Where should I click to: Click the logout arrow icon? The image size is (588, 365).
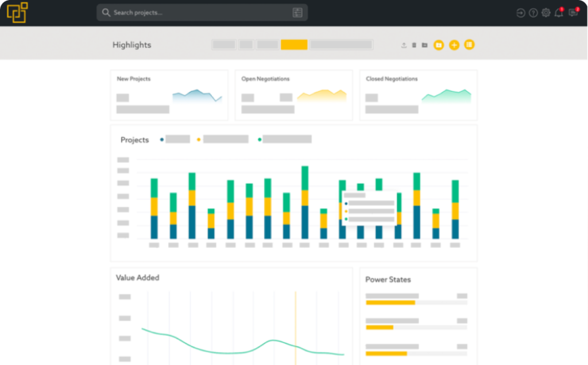(521, 13)
